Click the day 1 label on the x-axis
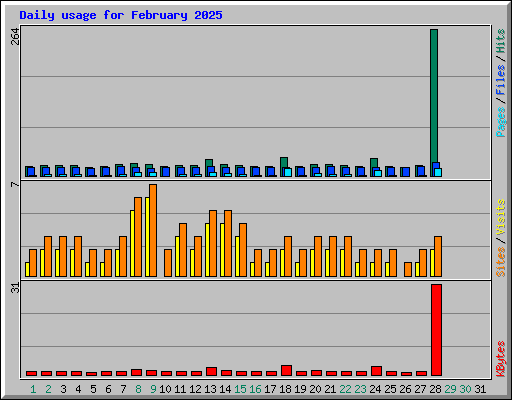The width and height of the screenshot is (512, 400). pos(33,389)
